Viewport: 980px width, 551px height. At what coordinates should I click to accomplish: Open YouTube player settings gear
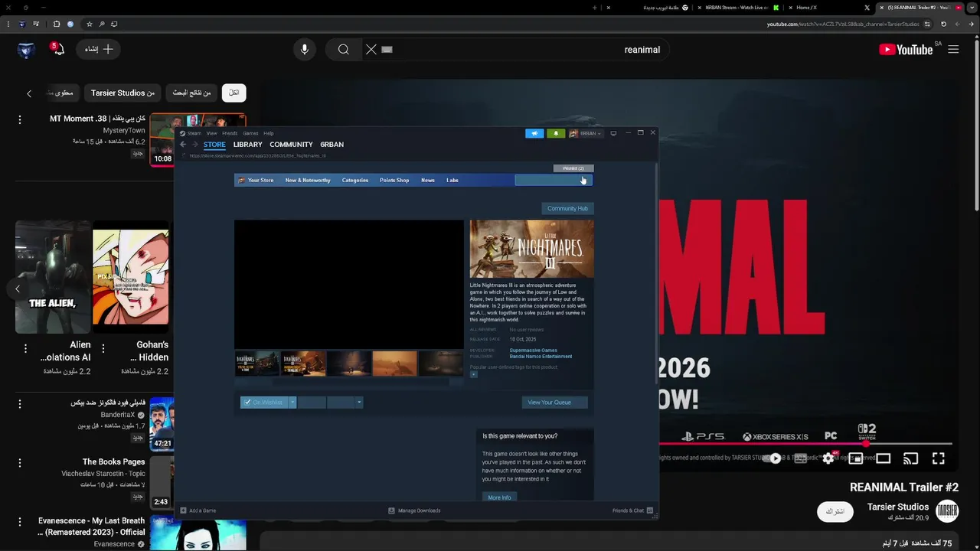pyautogui.click(x=828, y=458)
